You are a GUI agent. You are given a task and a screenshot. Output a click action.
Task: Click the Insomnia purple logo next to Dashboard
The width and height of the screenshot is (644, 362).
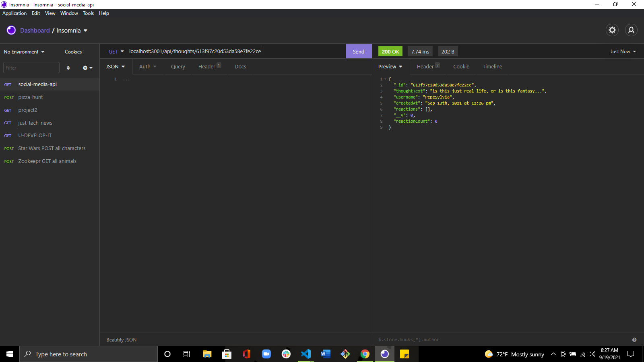click(11, 30)
